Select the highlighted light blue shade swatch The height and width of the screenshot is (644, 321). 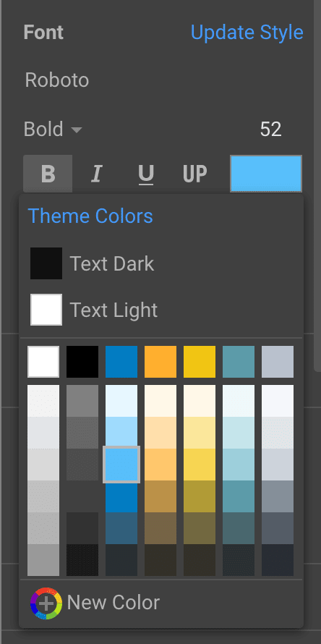[x=121, y=465]
